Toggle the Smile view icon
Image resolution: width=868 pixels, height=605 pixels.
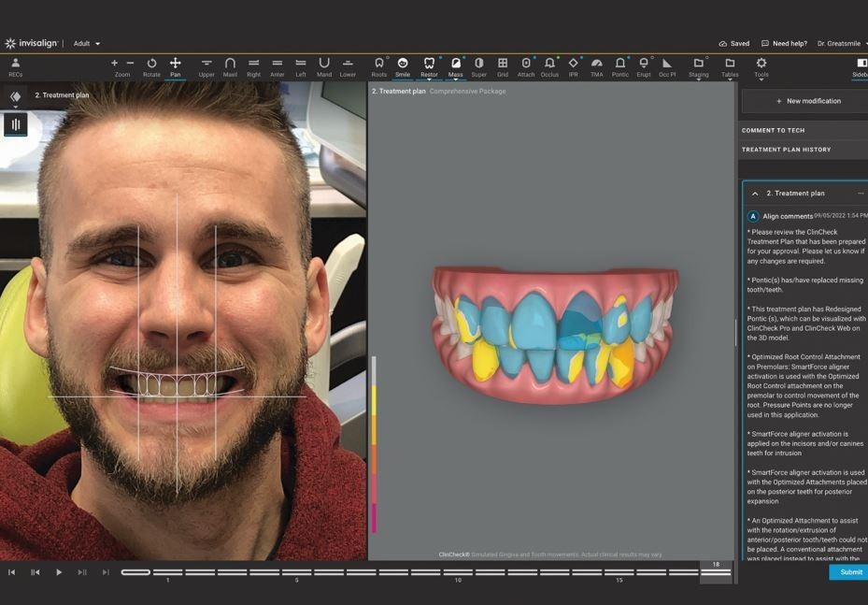click(x=403, y=67)
